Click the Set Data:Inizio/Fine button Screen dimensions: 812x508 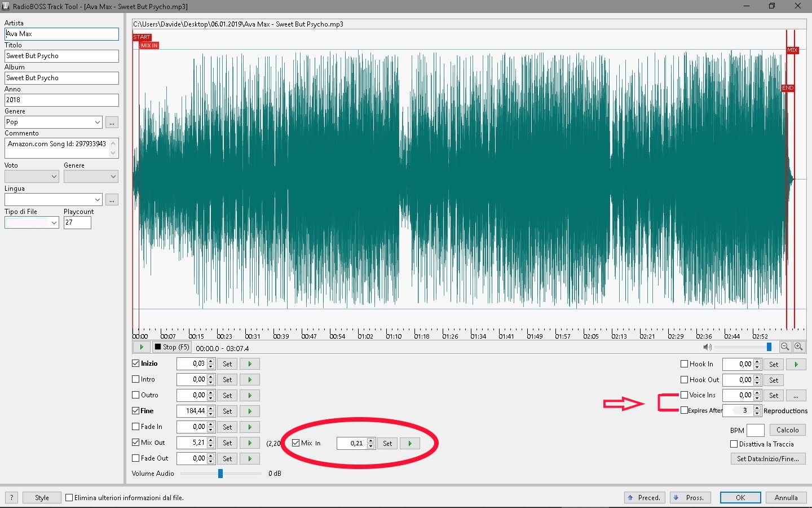pyautogui.click(x=767, y=459)
